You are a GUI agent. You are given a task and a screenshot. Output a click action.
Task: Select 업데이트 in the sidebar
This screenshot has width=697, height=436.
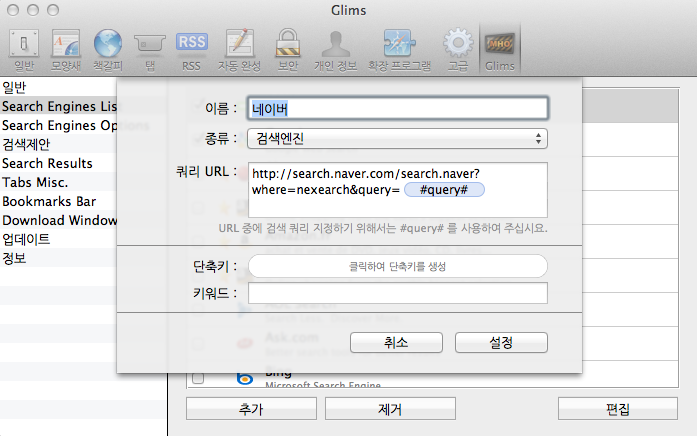click(x=58, y=240)
